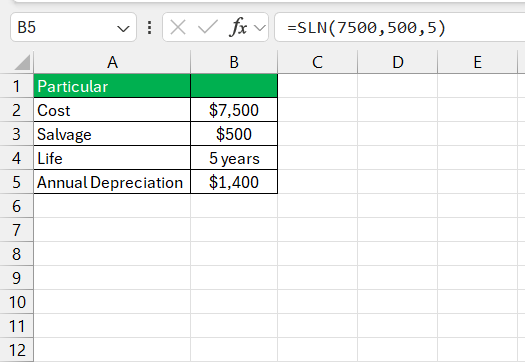Click the green cell B1
525x362 pixels.
234,86
